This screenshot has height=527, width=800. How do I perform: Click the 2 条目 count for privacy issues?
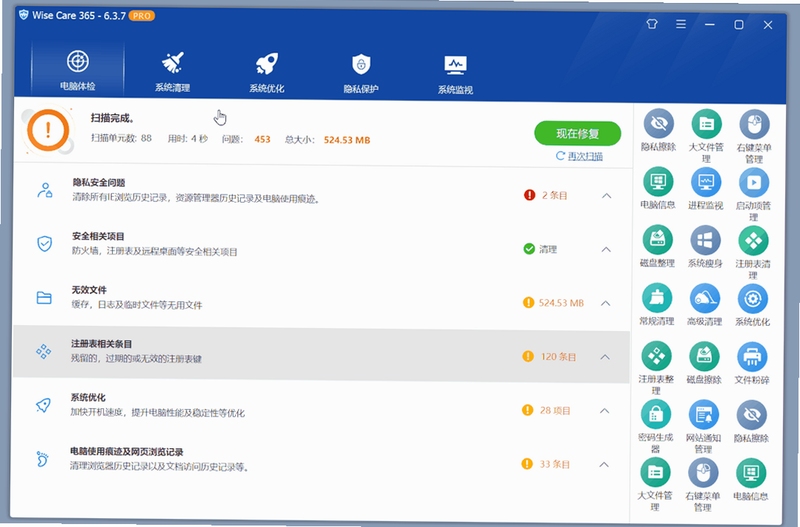554,195
